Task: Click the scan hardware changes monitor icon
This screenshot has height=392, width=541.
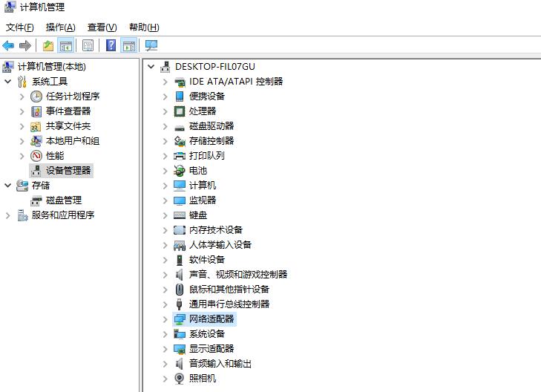Action: point(151,45)
